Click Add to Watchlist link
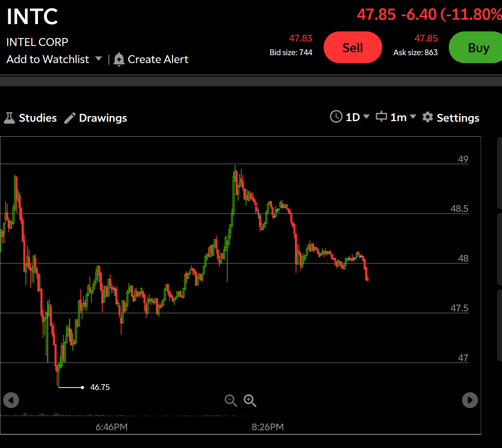 click(x=48, y=59)
